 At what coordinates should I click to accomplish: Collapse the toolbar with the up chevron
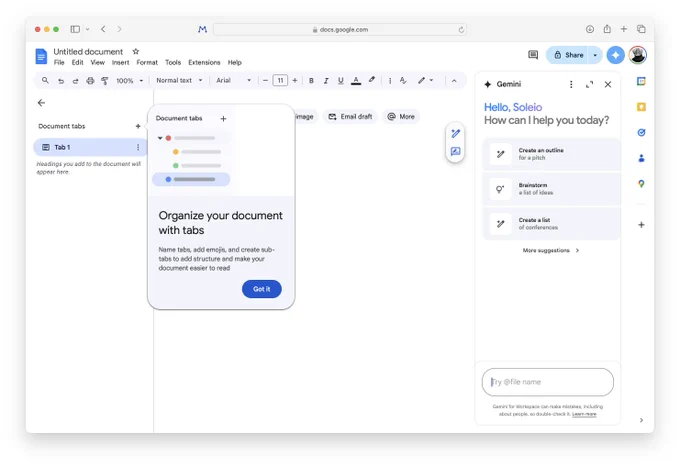pyautogui.click(x=454, y=81)
